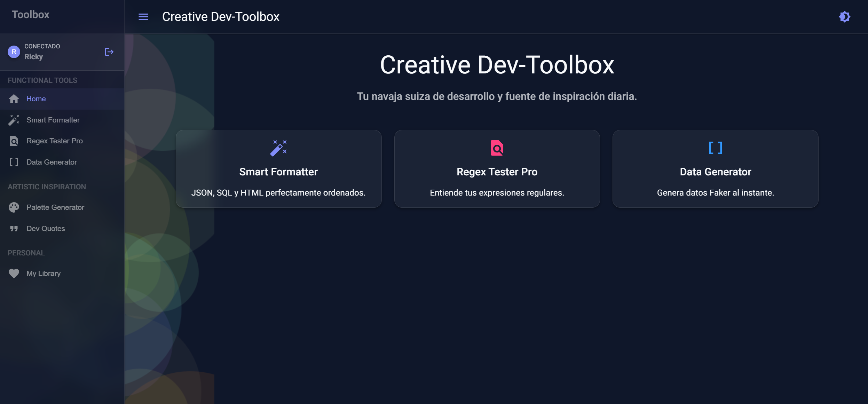Open My Library in the sidebar
Screen dimensions: 868x404
pyautogui.click(x=62, y=274)
